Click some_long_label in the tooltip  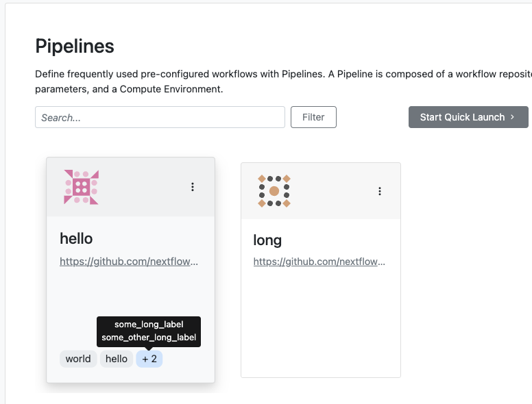click(149, 325)
